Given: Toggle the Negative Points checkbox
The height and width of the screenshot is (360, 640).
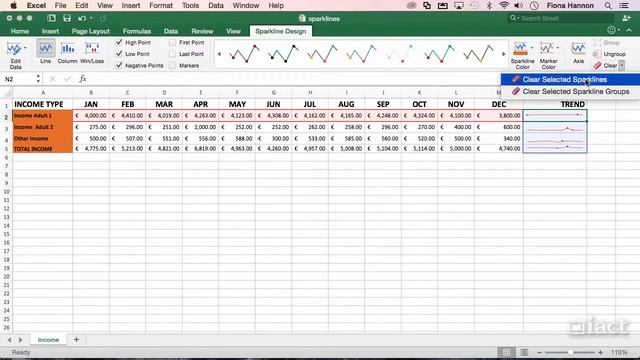Looking at the screenshot, I should [119, 65].
